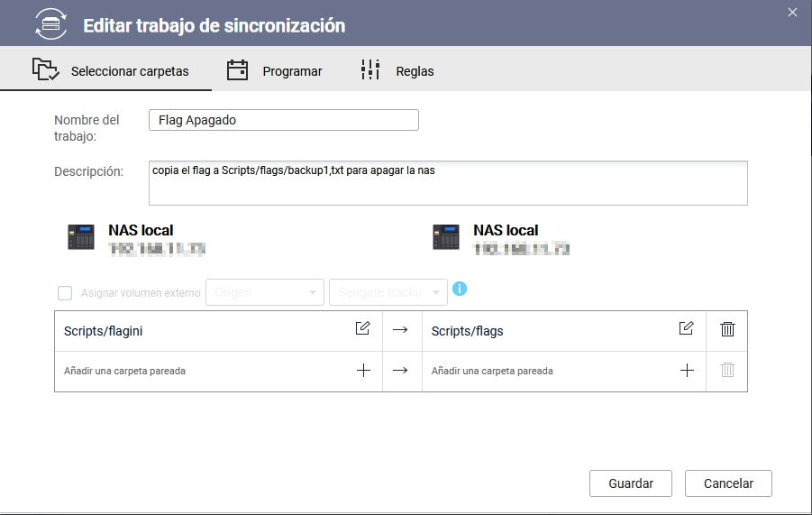Click the source NAS local device icon
812x515 pixels.
(x=81, y=237)
